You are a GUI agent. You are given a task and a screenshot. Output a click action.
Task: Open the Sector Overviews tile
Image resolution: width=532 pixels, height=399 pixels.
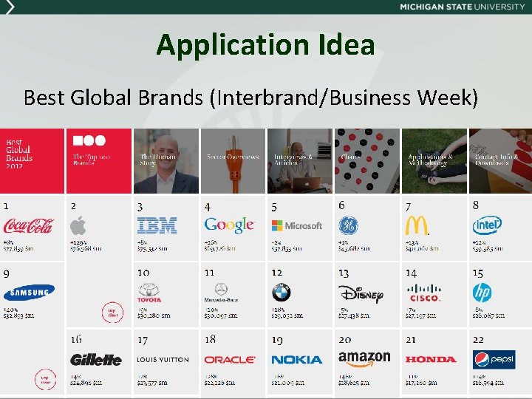(233, 161)
